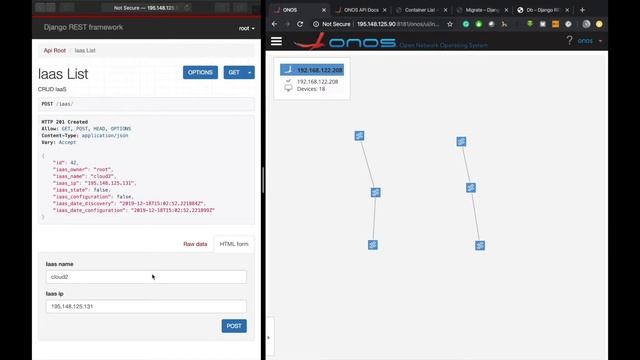The image size is (640, 360).
Task: Click the green Grammarly extension icon
Action: point(466,24)
